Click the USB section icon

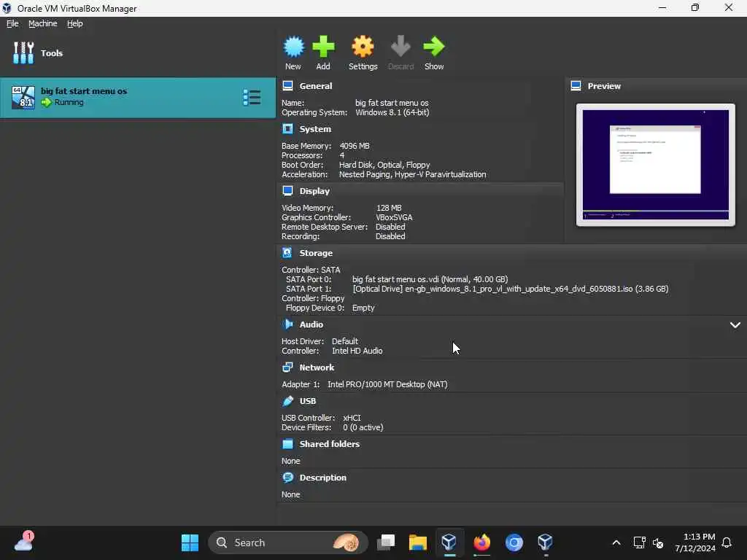pos(287,401)
